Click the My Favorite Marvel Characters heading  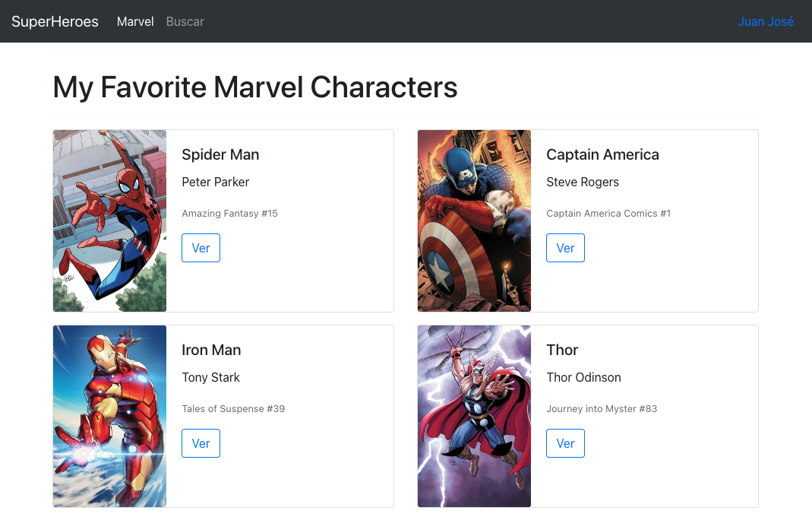pyautogui.click(x=254, y=87)
